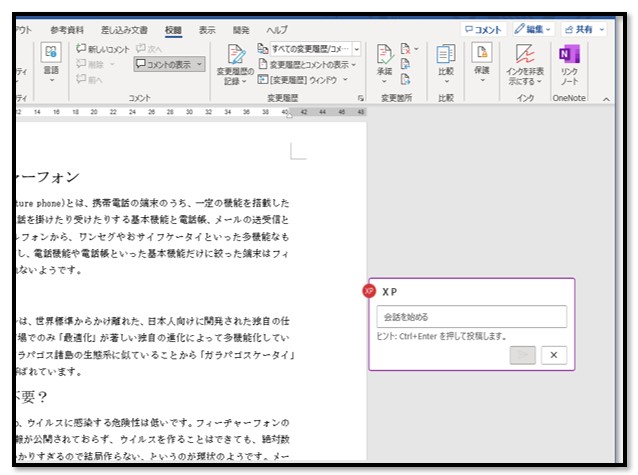Open 変更履歴とコメントの表示 markup options
The width and height of the screenshot is (638, 475).
307,65
